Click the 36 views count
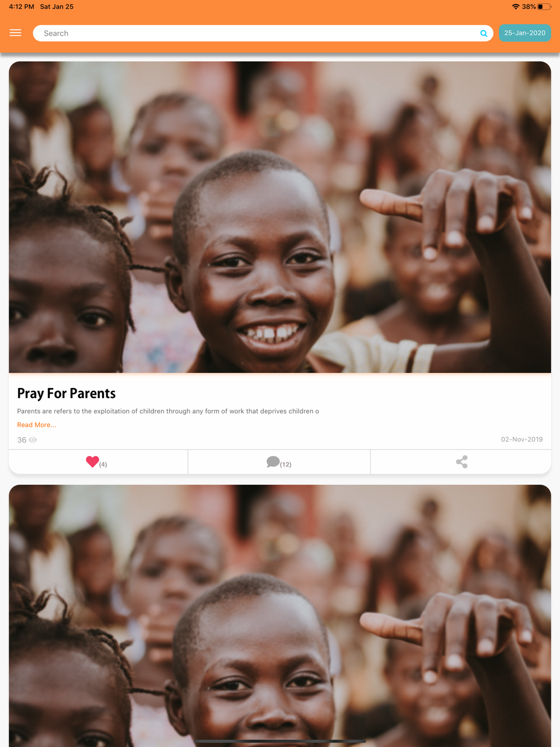560x747 pixels. pyautogui.click(x=22, y=440)
